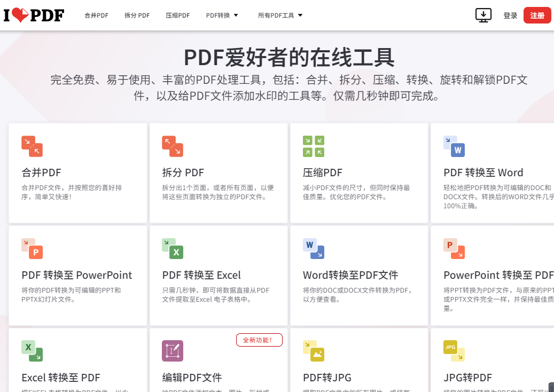Viewport: 554px width, 392px height.
Task: Click the Word转换至PDF文件 icon
Action: pos(314,249)
